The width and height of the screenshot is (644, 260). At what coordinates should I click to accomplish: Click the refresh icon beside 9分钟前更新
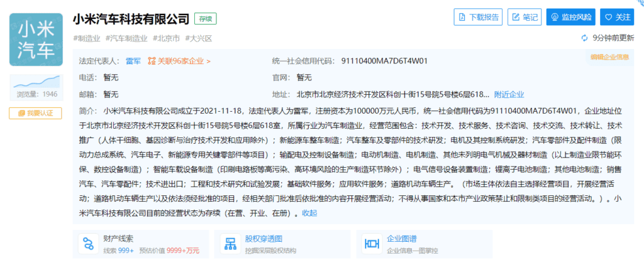[x=584, y=38]
